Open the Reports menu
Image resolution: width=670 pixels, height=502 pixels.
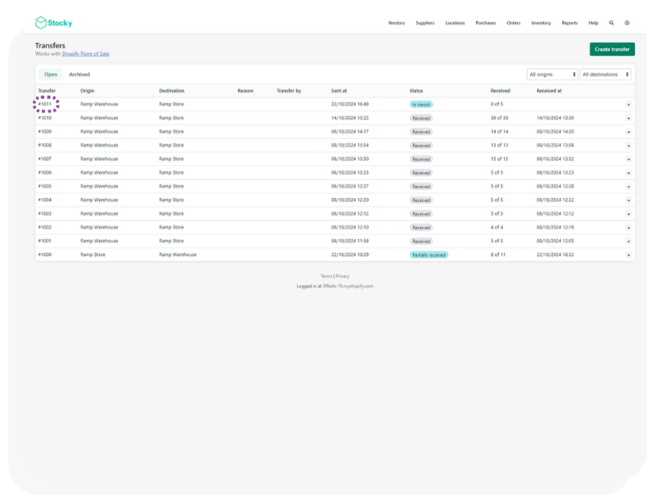click(x=569, y=23)
